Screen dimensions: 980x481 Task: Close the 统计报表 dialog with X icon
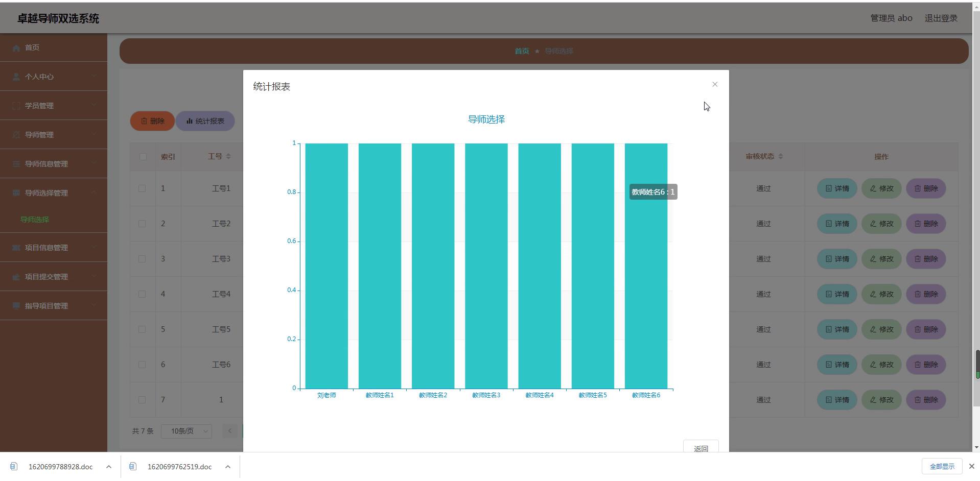coord(715,84)
